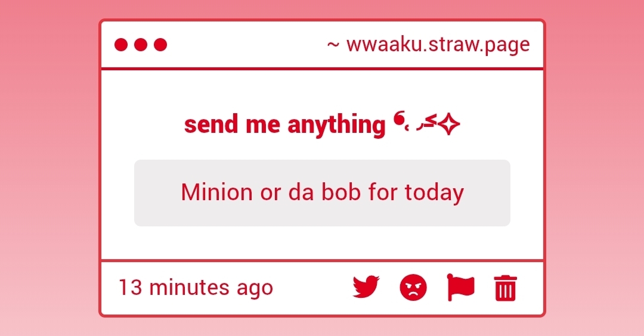This screenshot has height=336, width=644.
Task: Click the pink background outside the card
Action: 48,179
